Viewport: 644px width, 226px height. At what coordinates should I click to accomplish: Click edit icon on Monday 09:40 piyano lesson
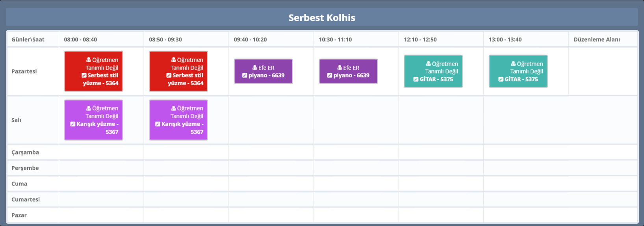tap(245, 75)
